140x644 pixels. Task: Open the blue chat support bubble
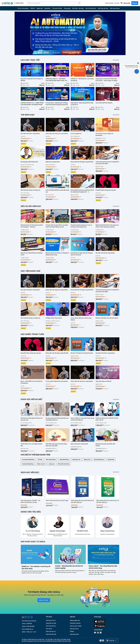point(136,71)
